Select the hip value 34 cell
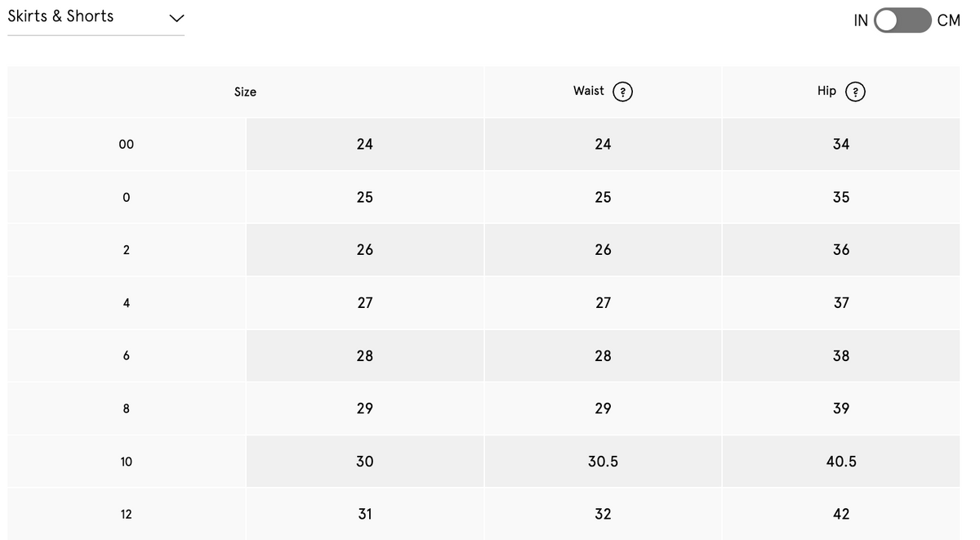This screenshot has height=540, width=980. point(841,145)
